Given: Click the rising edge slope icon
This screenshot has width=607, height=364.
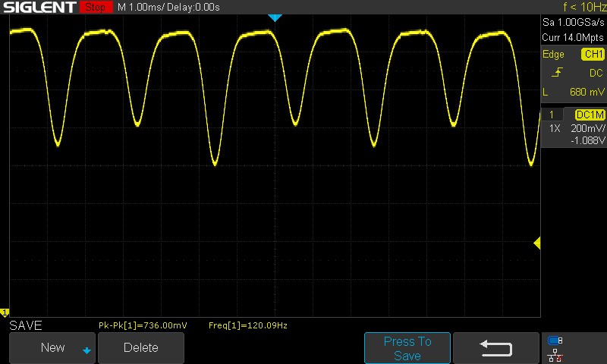Looking at the screenshot, I should (x=557, y=72).
